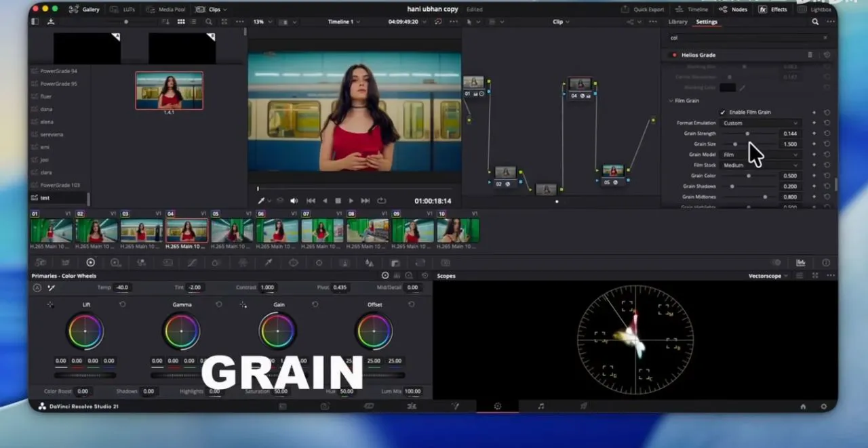Open Color page icon in bottom bar
Screen dimensions: 868x448
click(497, 406)
